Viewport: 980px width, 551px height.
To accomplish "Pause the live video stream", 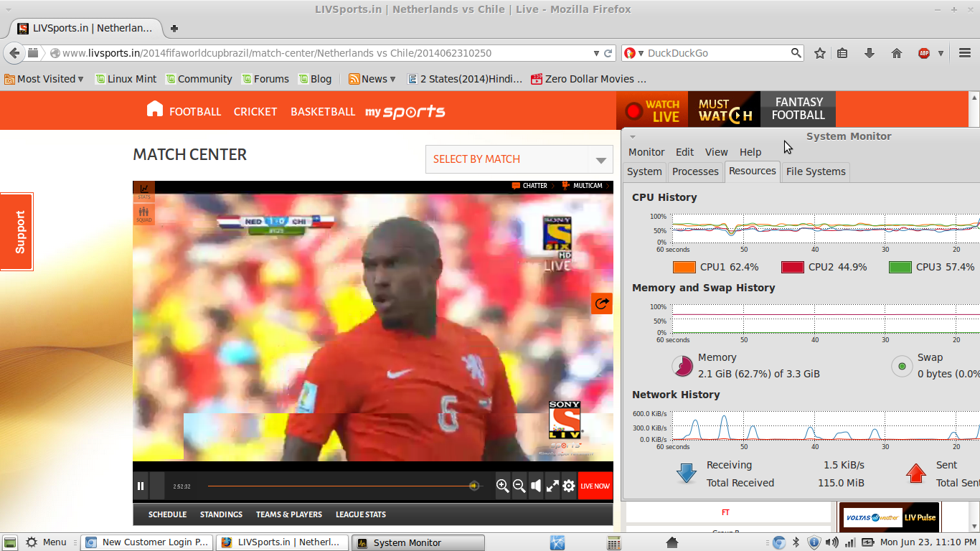I will click(x=141, y=486).
